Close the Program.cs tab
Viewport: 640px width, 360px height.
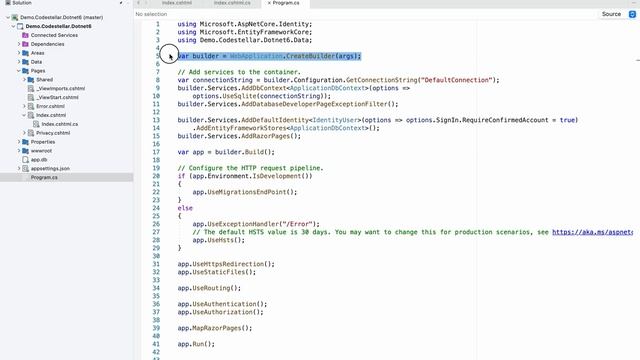pyautogui.click(x=269, y=3)
